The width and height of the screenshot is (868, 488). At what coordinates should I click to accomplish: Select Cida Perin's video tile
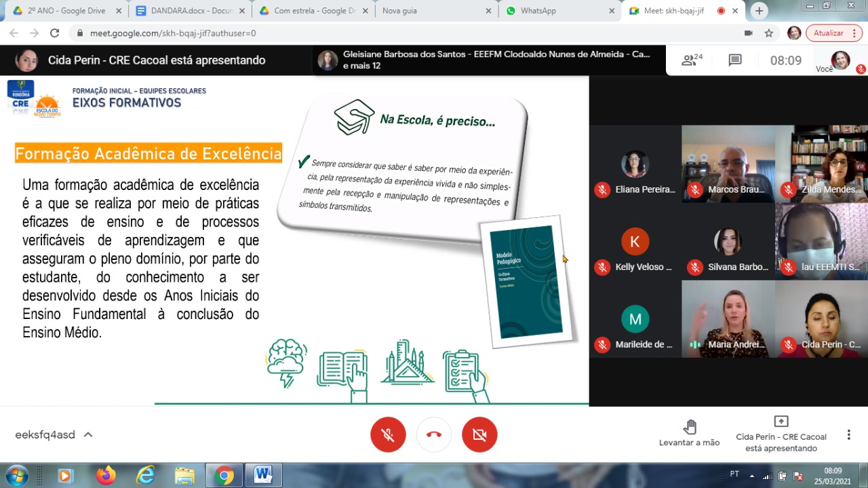click(x=822, y=319)
